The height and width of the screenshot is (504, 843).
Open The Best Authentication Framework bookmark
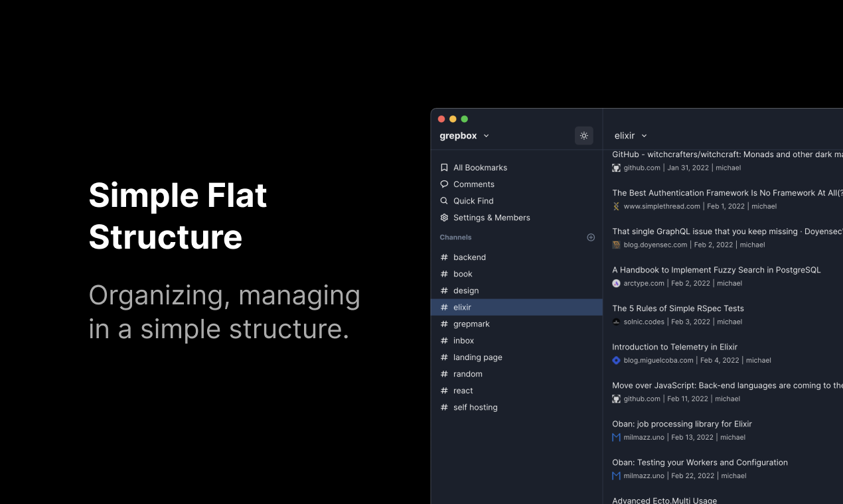[728, 193]
